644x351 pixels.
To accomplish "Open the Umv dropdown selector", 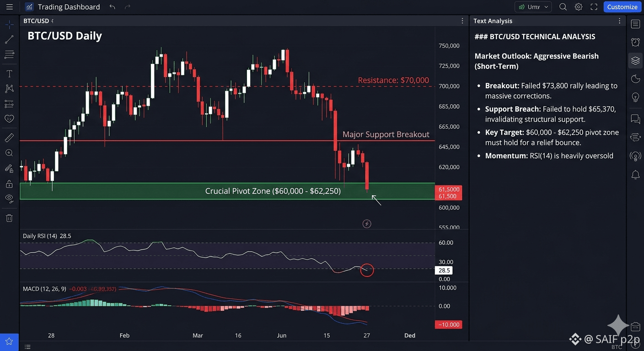I will [x=533, y=7].
